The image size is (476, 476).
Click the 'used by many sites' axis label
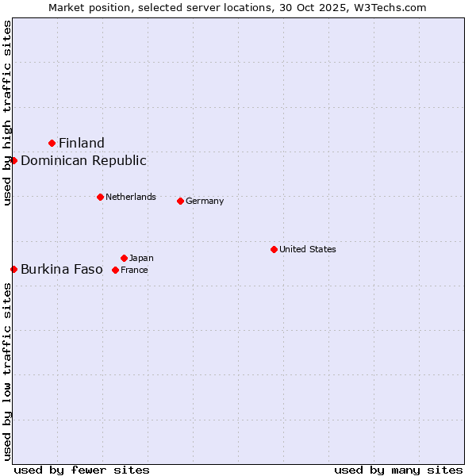click(x=398, y=470)
